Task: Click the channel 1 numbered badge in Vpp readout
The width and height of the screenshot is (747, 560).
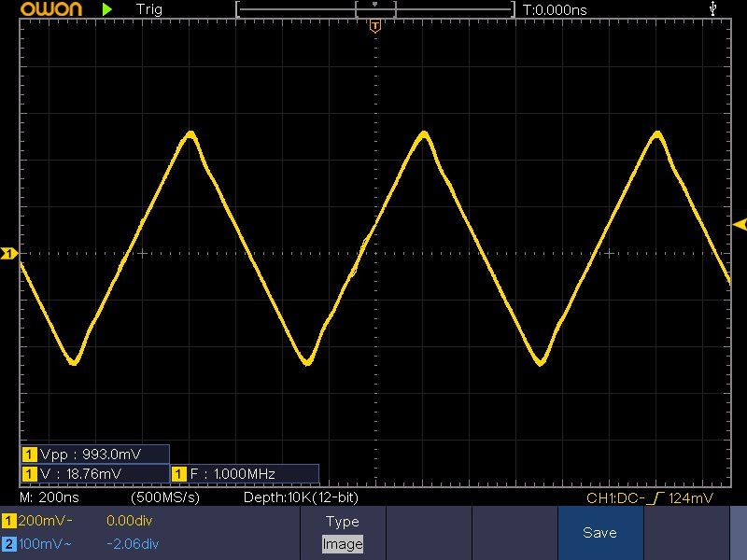Action: pos(29,454)
